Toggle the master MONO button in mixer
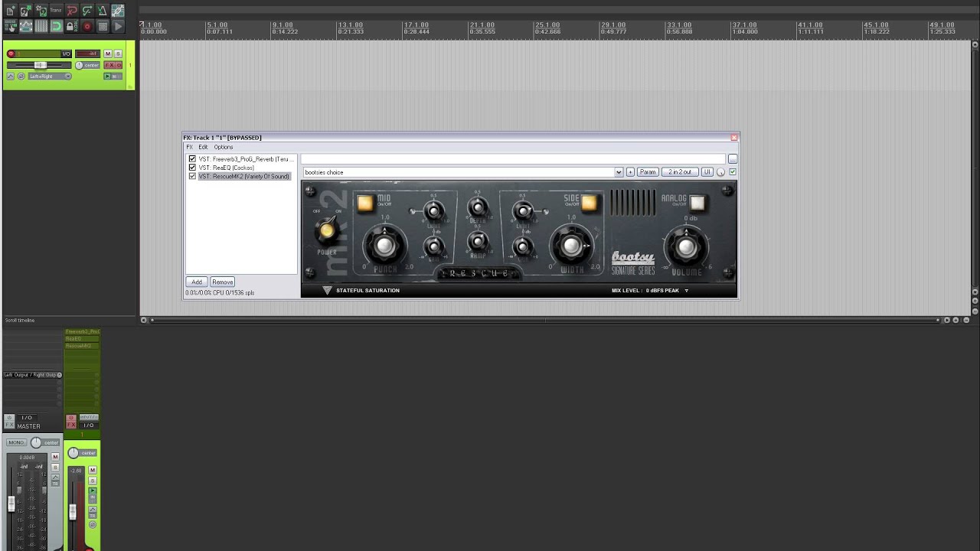The height and width of the screenshot is (551, 980). tap(17, 442)
